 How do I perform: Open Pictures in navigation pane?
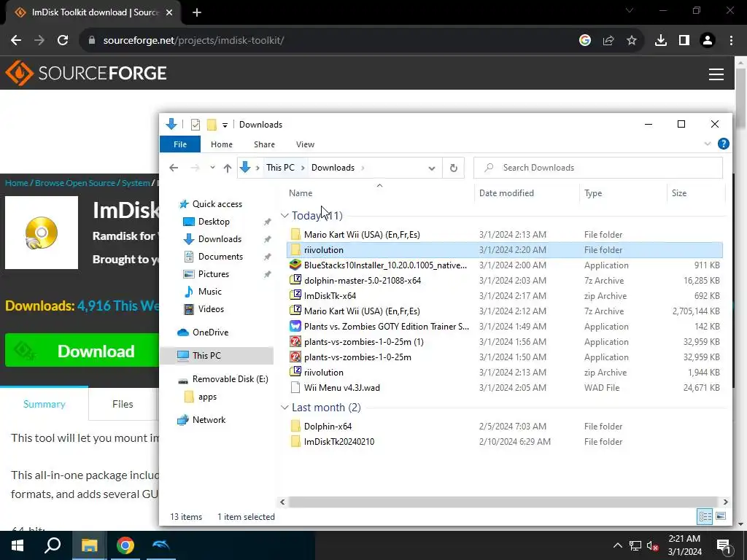213,274
